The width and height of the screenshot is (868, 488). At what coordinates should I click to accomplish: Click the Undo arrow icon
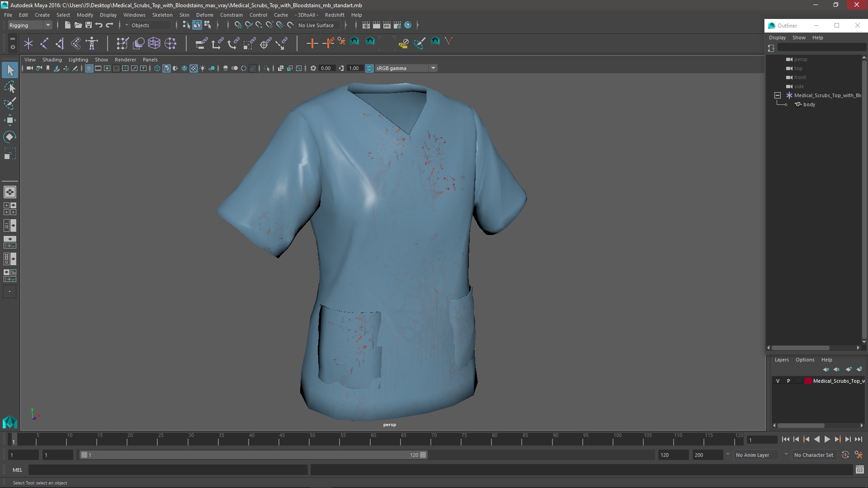click(x=99, y=25)
